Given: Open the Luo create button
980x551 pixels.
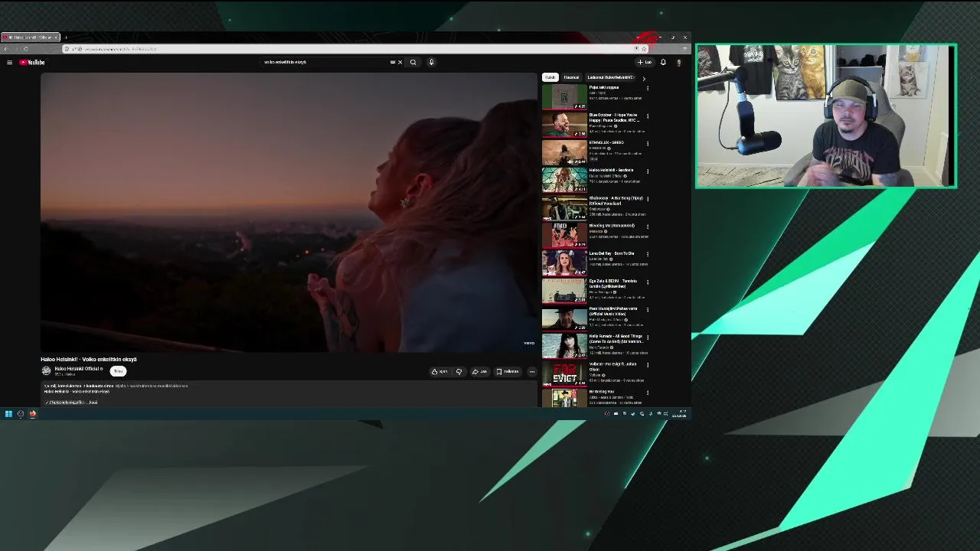Looking at the screenshot, I should point(645,63).
